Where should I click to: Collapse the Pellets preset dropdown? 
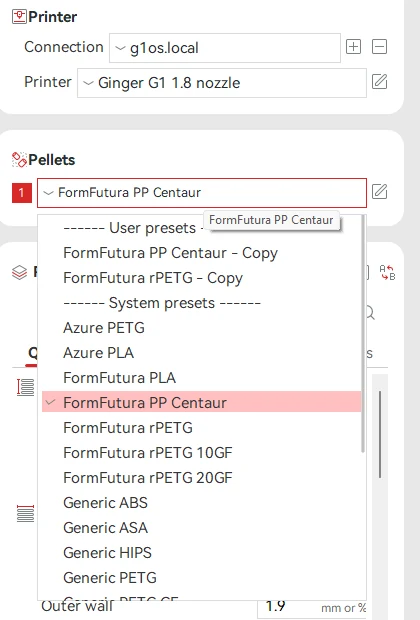202,193
